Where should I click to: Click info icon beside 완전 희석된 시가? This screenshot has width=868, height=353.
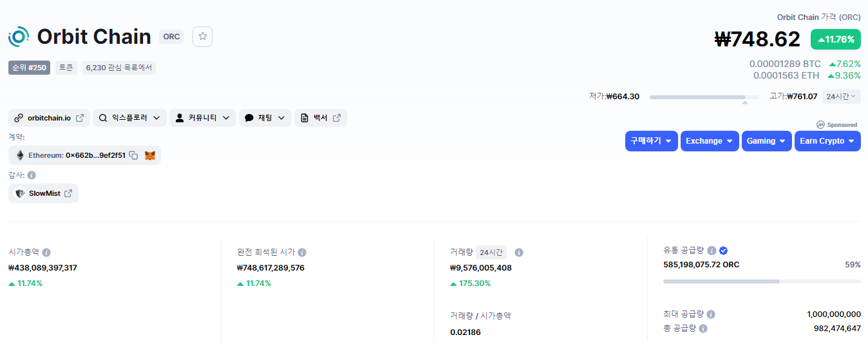(302, 253)
